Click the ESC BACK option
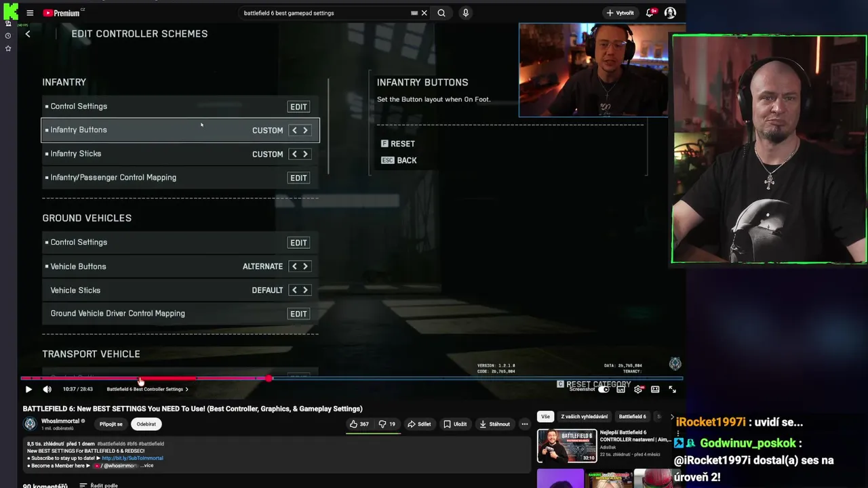 (x=399, y=160)
